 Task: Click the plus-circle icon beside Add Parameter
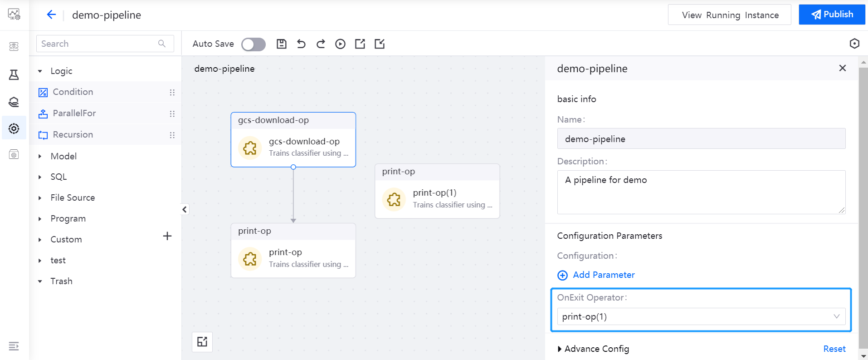click(x=562, y=275)
